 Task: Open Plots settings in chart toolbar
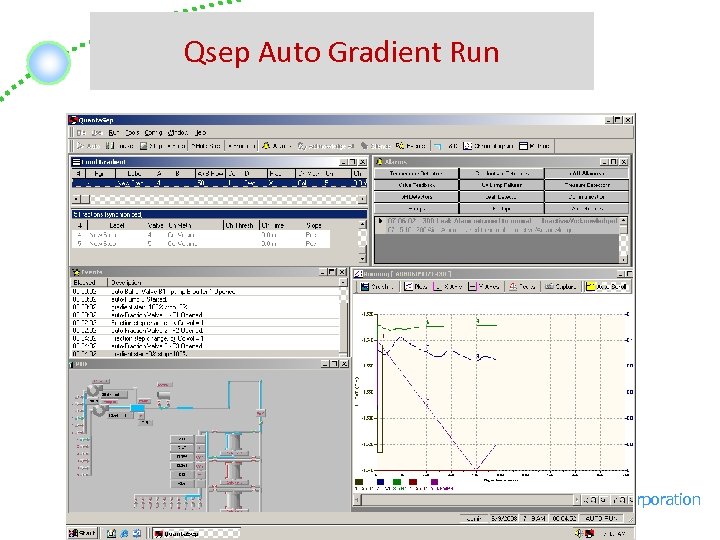416,287
